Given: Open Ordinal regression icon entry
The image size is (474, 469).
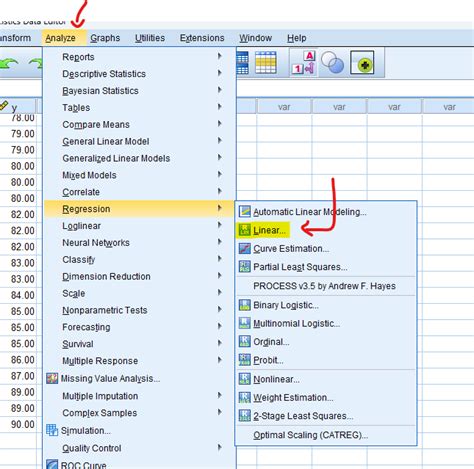Looking at the screenshot, I should (x=245, y=342).
